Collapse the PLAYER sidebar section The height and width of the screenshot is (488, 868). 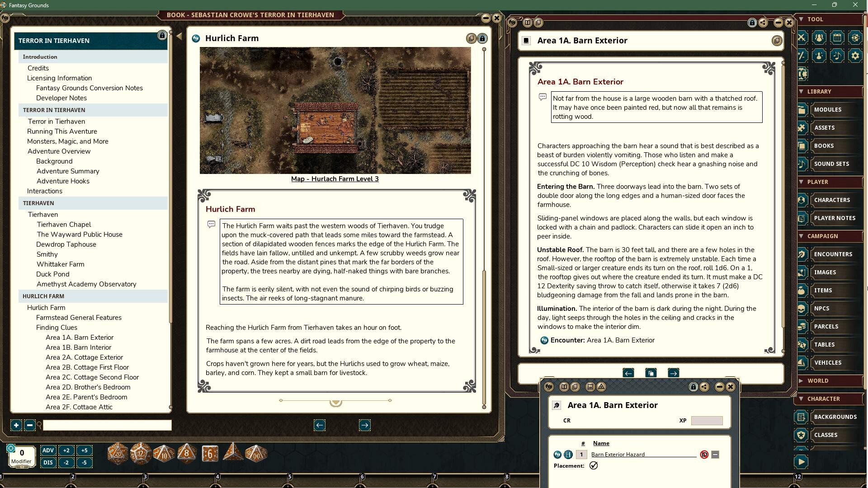click(801, 182)
